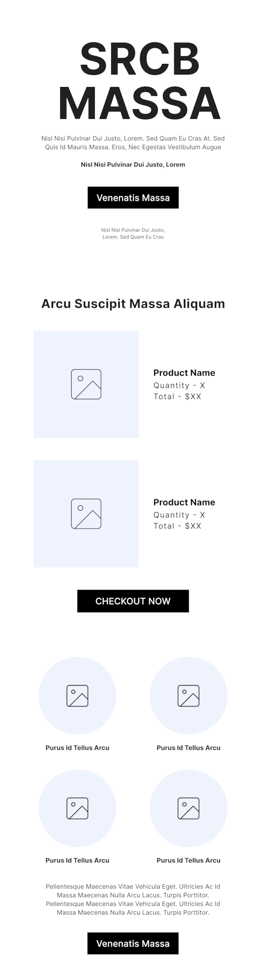
Task: Click the image icon in the first product placeholder
Action: tap(86, 384)
